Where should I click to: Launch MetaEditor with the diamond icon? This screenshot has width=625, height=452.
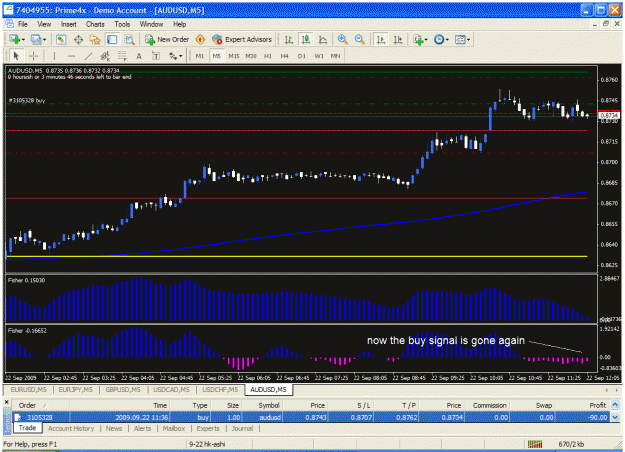(x=200, y=39)
